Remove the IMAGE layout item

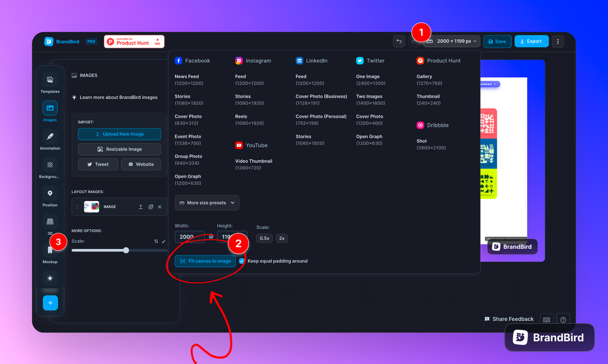point(160,207)
